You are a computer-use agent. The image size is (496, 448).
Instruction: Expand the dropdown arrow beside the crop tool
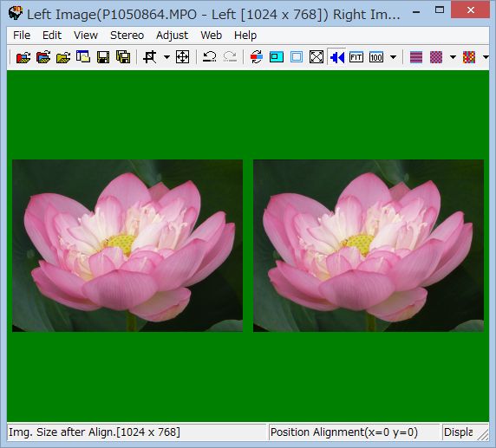(166, 57)
